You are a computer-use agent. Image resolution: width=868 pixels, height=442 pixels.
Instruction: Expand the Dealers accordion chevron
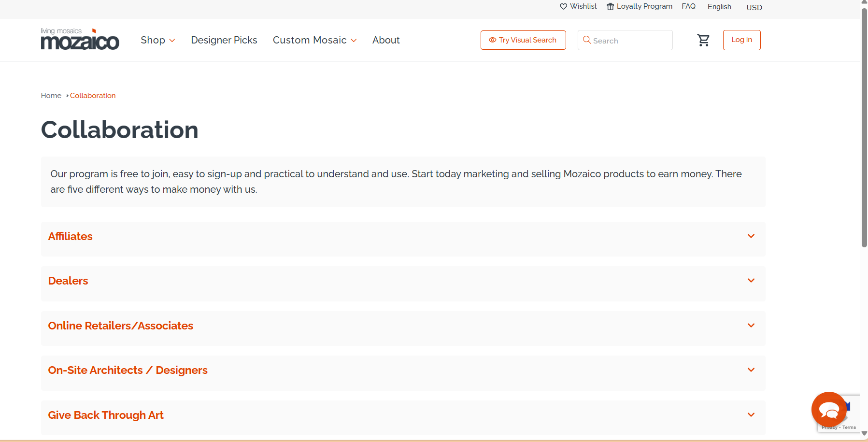point(751,281)
